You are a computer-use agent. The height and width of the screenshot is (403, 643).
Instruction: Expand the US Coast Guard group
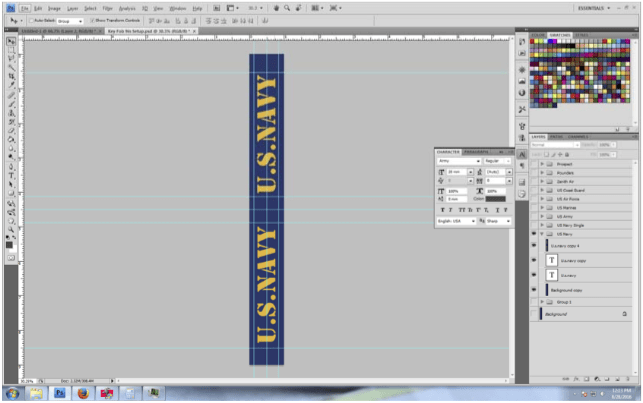point(542,190)
